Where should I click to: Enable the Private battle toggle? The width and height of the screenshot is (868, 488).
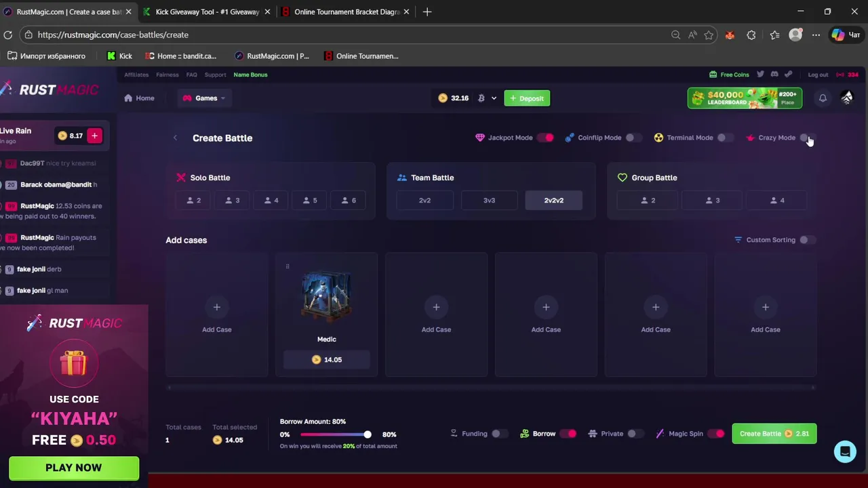tap(635, 434)
